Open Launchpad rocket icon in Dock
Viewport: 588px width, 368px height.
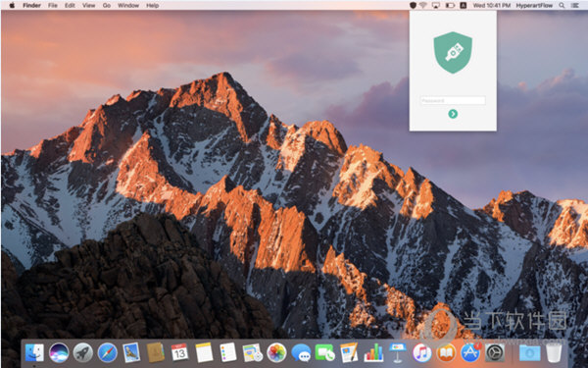point(83,352)
